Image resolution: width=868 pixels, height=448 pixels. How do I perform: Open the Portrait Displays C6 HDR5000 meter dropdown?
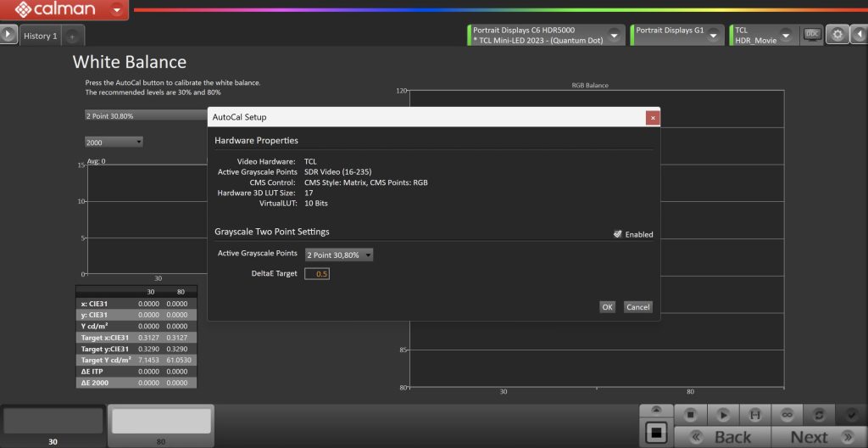point(614,36)
